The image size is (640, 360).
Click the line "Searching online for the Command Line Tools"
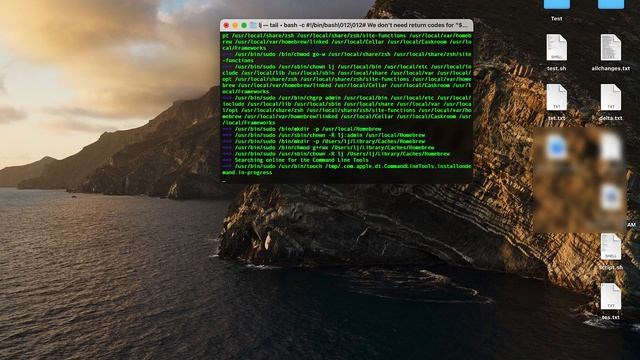tap(301, 160)
